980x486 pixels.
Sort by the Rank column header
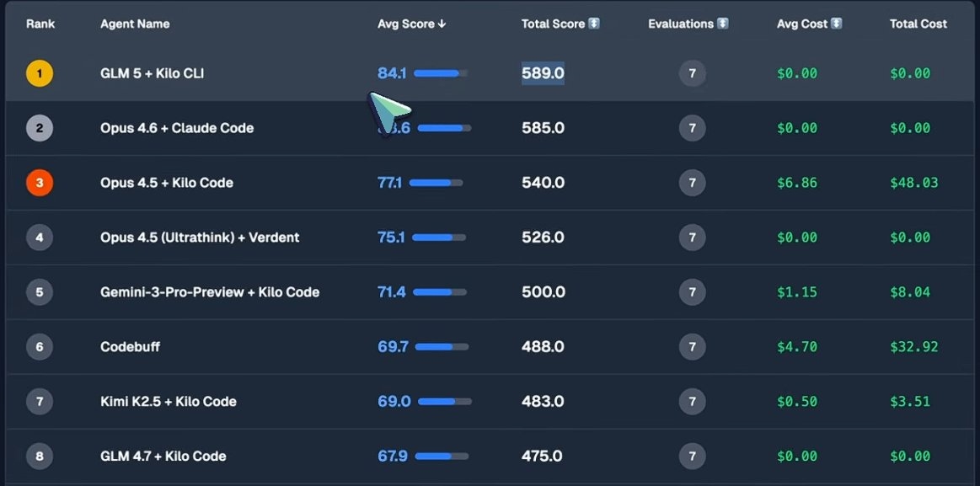[40, 24]
